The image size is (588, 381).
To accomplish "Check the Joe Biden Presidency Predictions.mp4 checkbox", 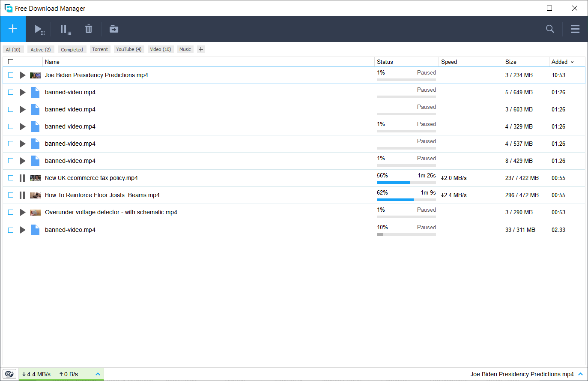I will point(11,75).
